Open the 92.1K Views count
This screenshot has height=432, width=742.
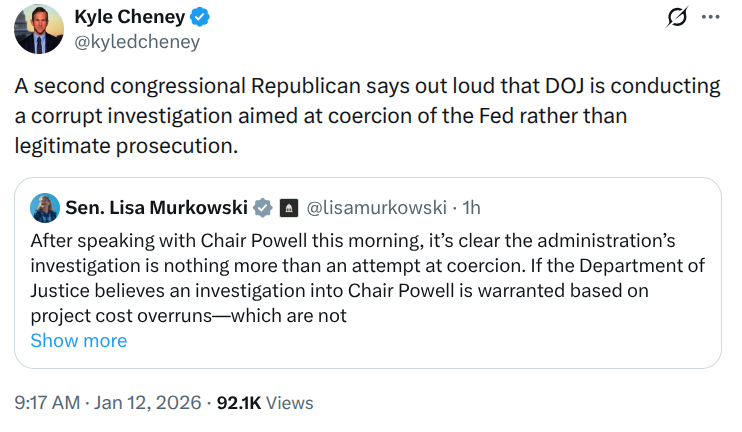(x=265, y=403)
